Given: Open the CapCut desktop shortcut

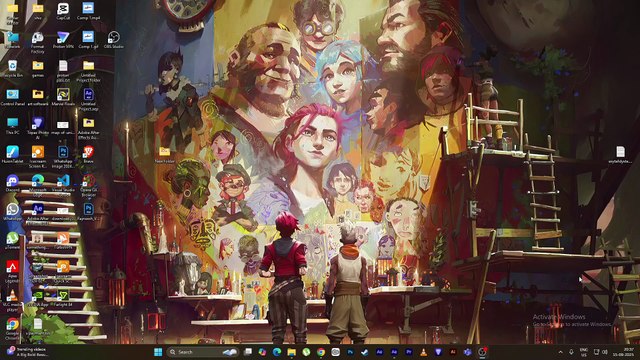Looking at the screenshot, I should [x=63, y=11].
